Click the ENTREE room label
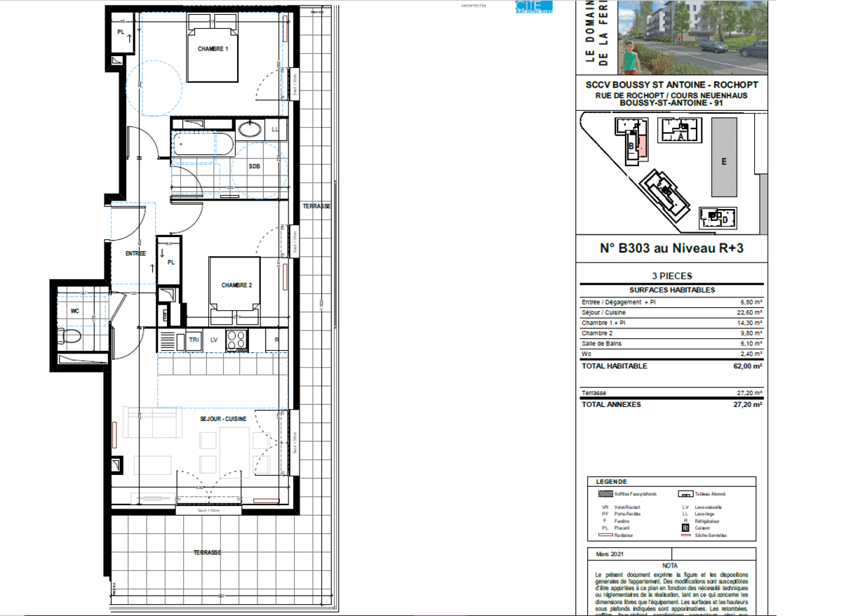The width and height of the screenshot is (851, 616). point(135,253)
